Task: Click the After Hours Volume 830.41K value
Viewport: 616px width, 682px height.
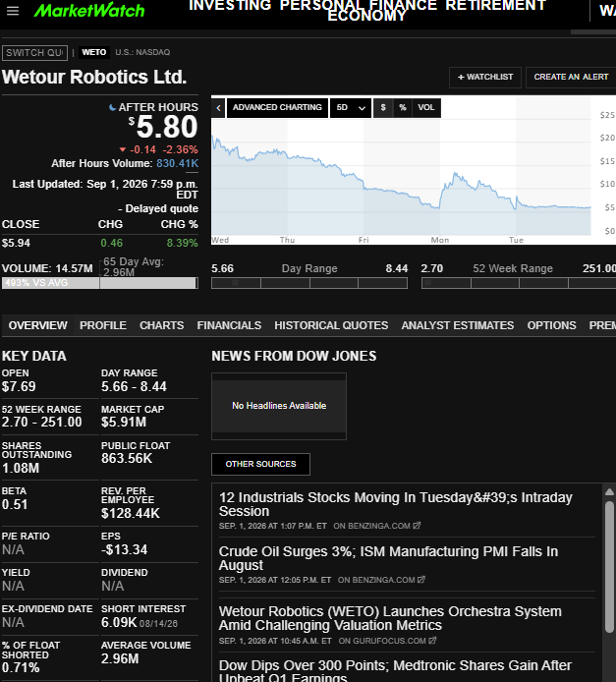Action: click(x=178, y=163)
